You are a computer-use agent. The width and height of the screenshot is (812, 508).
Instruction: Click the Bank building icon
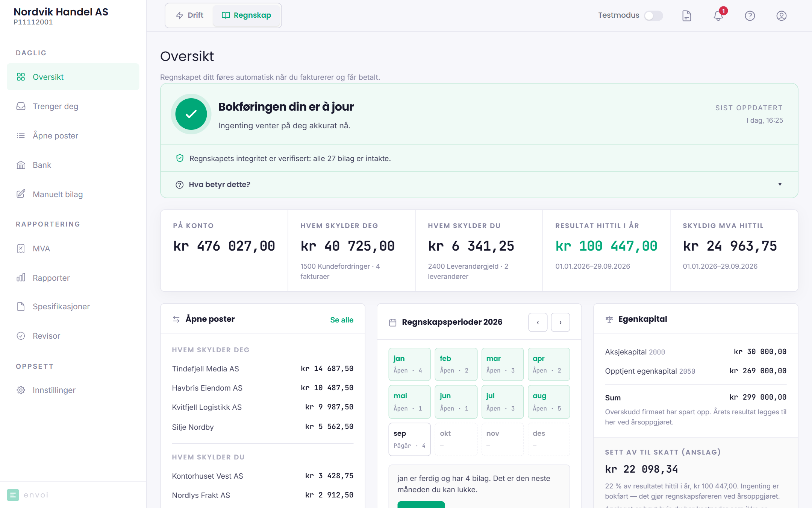(x=21, y=165)
